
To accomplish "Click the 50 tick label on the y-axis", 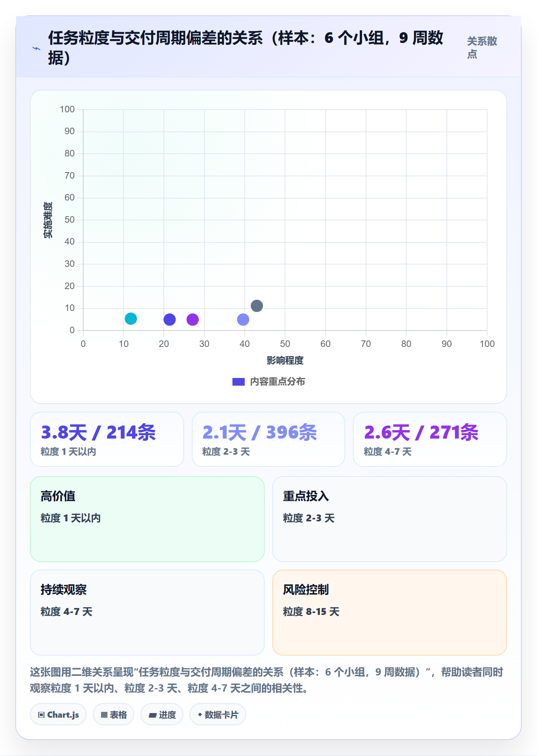I will [69, 220].
